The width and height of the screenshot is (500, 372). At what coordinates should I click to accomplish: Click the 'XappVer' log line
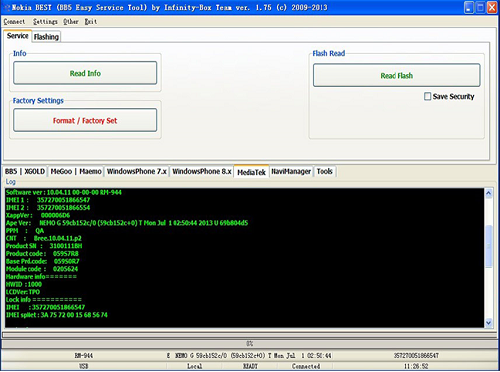[x=38, y=215]
